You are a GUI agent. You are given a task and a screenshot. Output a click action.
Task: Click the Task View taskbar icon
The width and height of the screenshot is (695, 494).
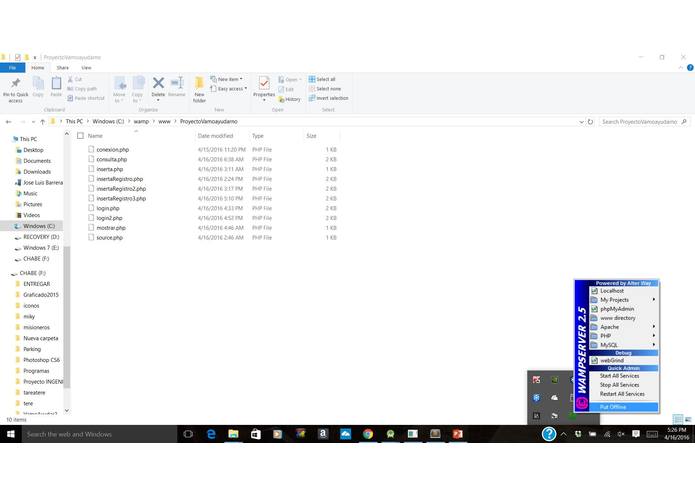(x=188, y=434)
